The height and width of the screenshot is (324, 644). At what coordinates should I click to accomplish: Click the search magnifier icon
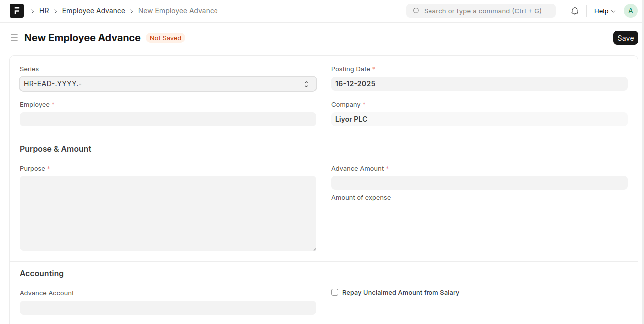click(416, 11)
